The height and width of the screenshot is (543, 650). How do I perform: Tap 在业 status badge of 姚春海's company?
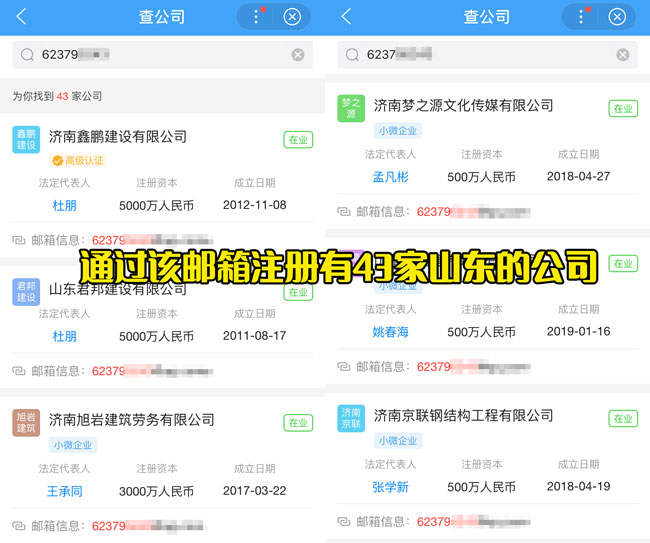[623, 264]
